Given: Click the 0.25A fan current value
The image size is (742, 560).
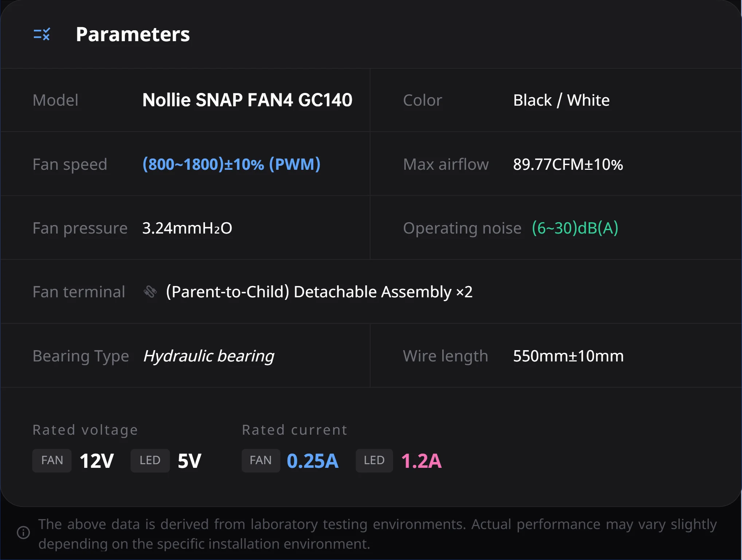Looking at the screenshot, I should pos(313,461).
